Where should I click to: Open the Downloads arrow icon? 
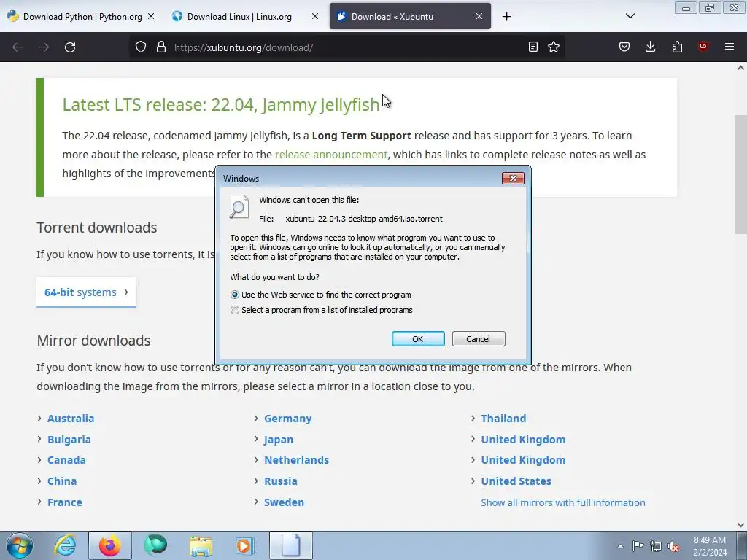(x=650, y=47)
